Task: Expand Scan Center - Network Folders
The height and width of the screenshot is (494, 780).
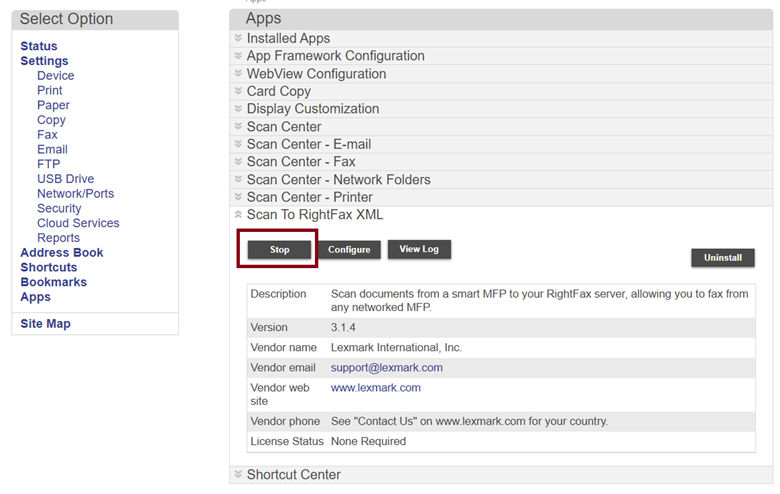Action: [x=338, y=180]
